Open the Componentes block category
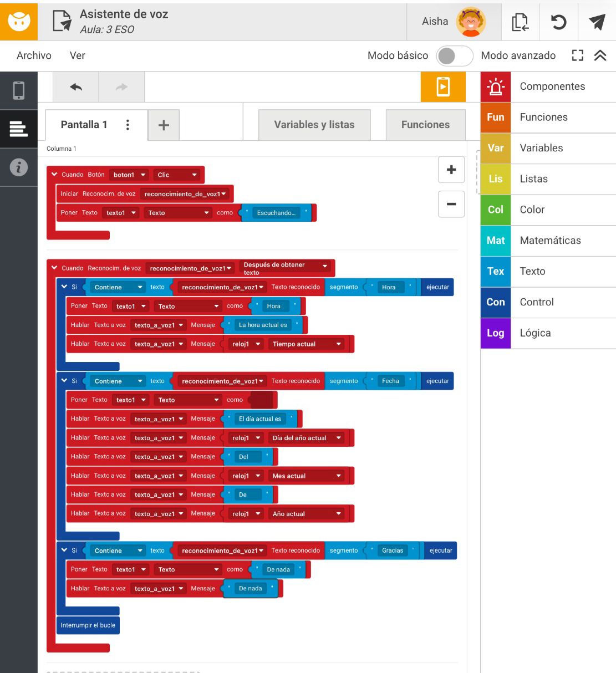 (x=552, y=86)
